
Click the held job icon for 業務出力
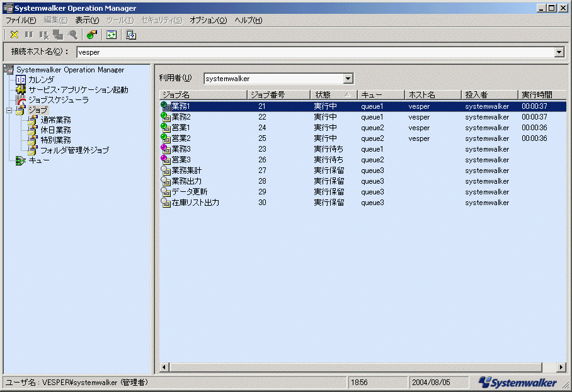coord(166,181)
